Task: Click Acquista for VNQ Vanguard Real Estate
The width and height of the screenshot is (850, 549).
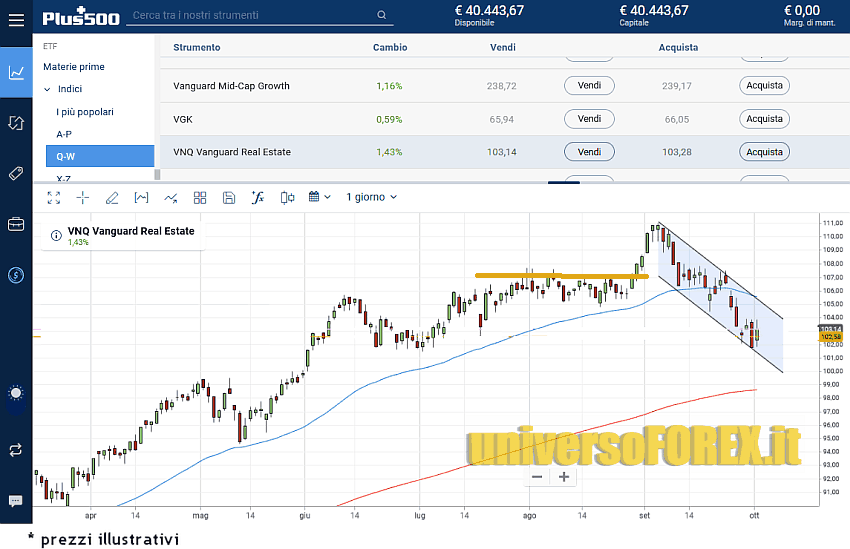Action: click(764, 152)
